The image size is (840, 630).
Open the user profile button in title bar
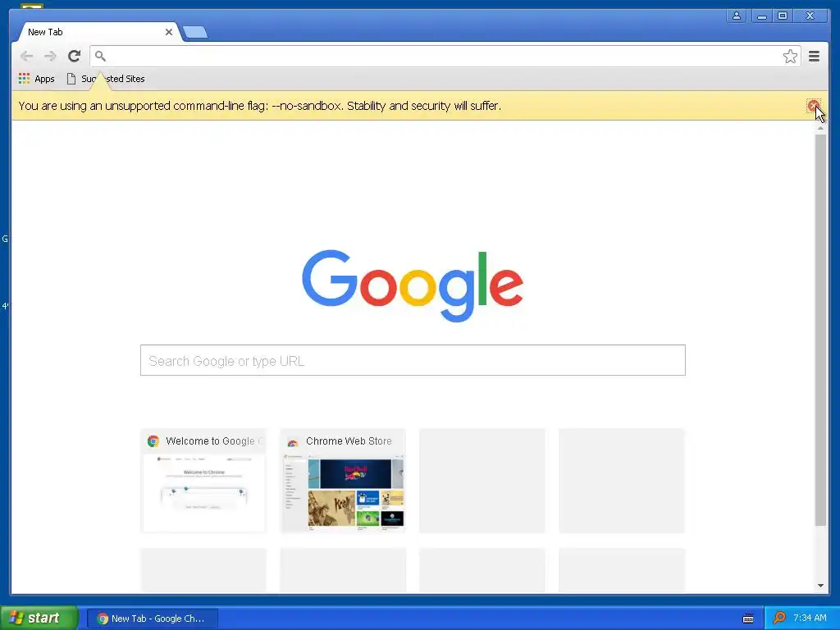click(737, 16)
